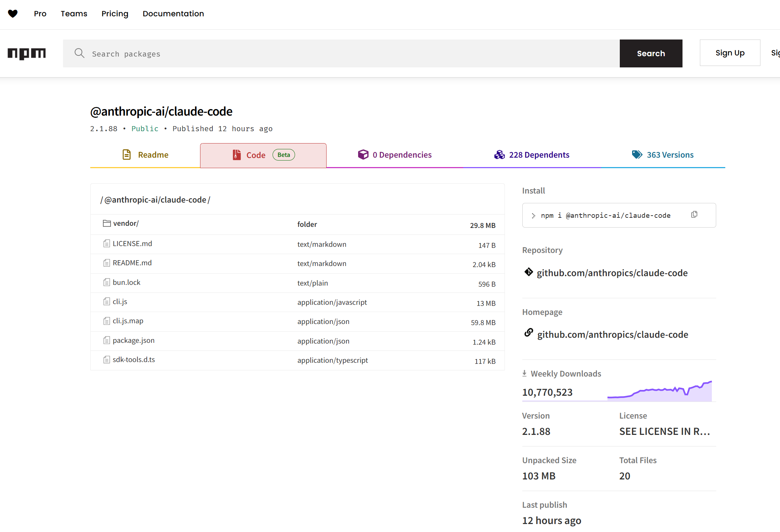780x532 pixels.
Task: Click the sdk-tools.d.ts file icon
Action: coord(107,359)
